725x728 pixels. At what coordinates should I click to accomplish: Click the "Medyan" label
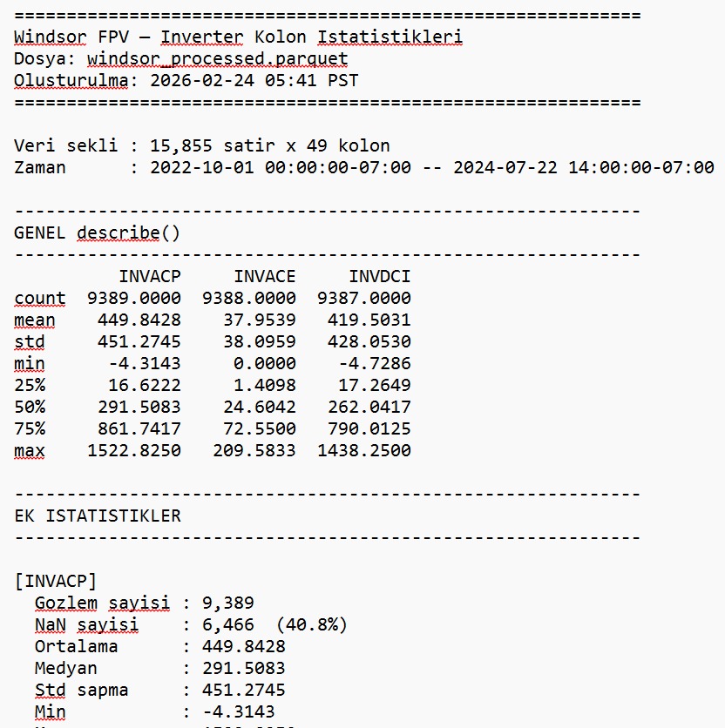click(66, 668)
